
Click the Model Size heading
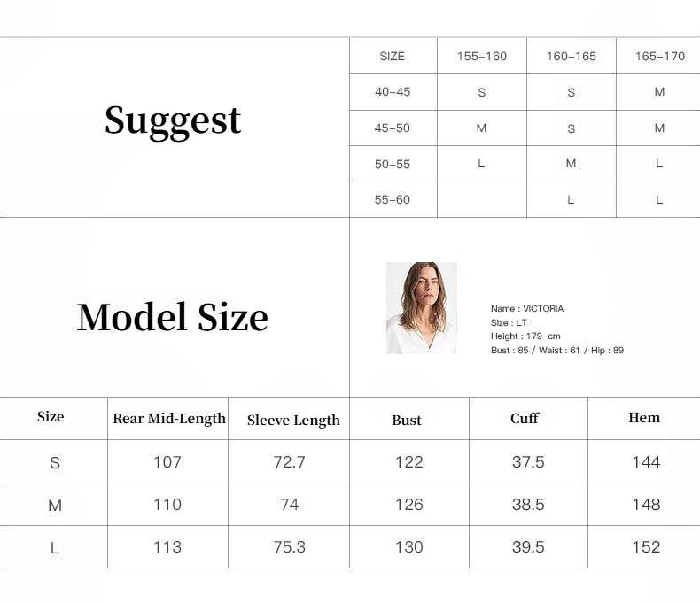point(173,317)
